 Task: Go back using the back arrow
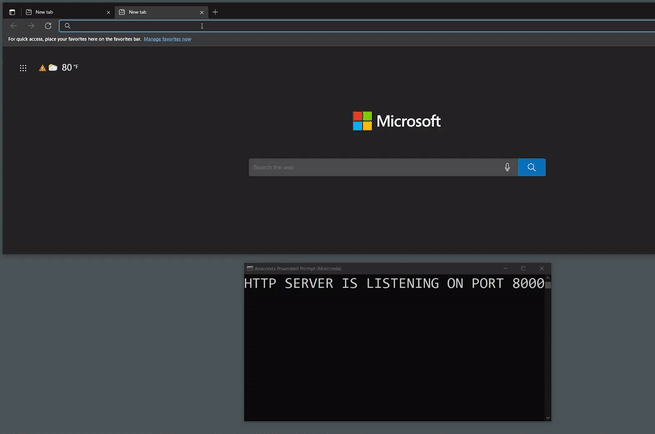coord(14,26)
